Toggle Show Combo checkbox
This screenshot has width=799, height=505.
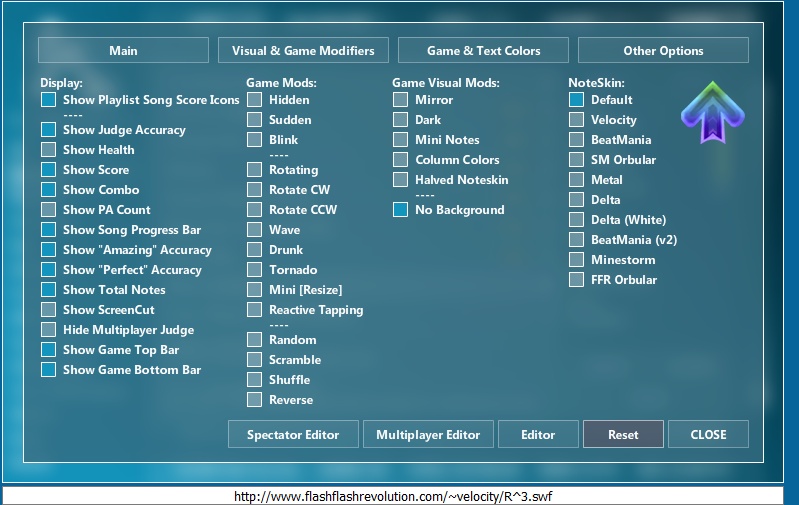[48, 190]
